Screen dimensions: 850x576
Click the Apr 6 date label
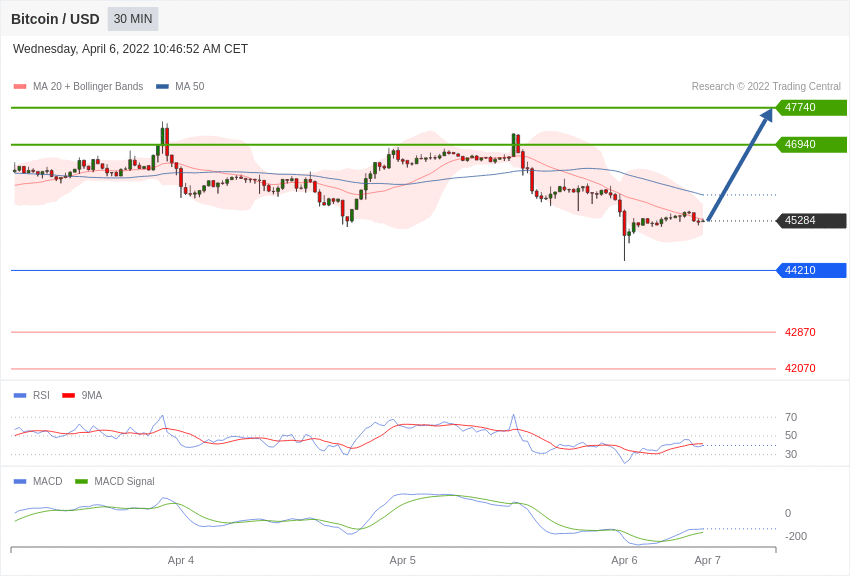624,560
